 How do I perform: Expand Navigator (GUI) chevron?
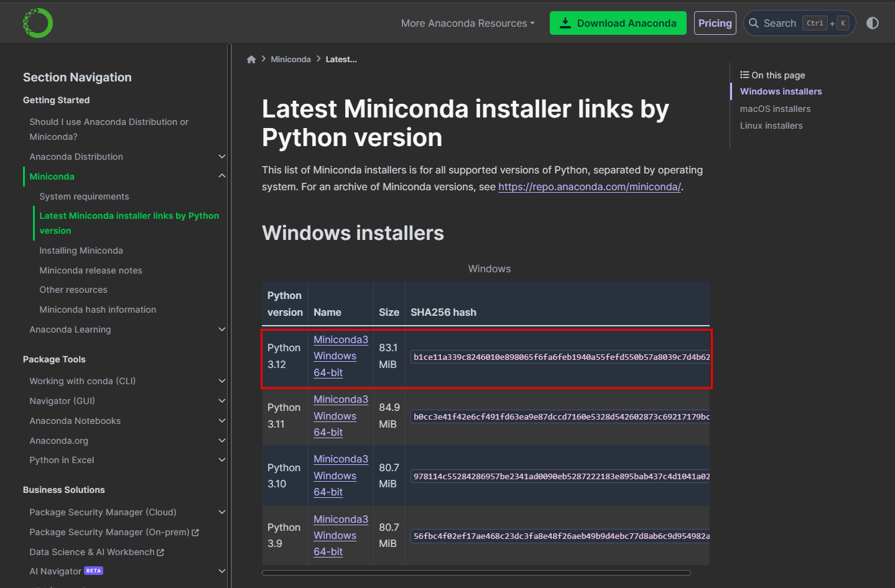point(222,401)
